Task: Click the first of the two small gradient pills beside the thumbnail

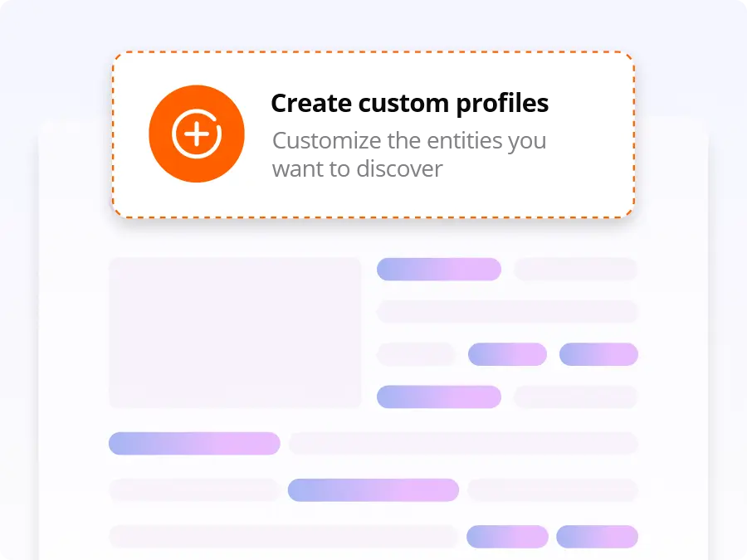Action: pyautogui.click(x=507, y=354)
